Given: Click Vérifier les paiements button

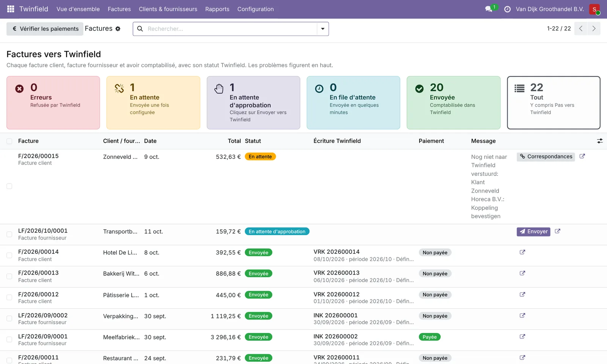Looking at the screenshot, I should (x=45, y=29).
